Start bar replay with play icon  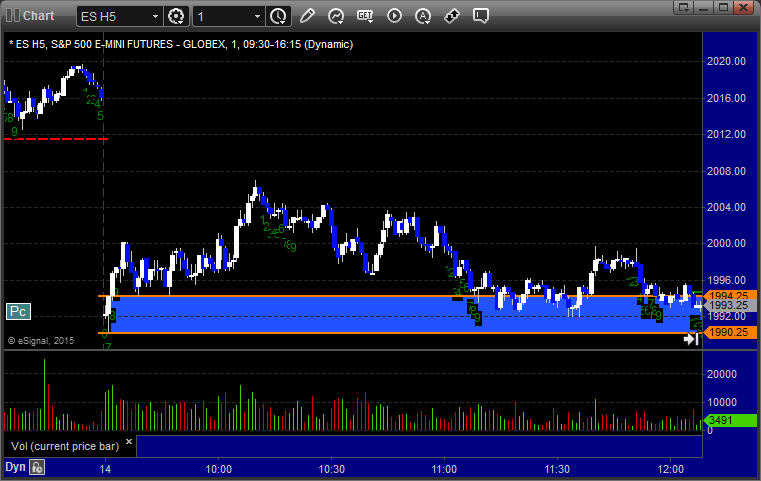tap(394, 16)
